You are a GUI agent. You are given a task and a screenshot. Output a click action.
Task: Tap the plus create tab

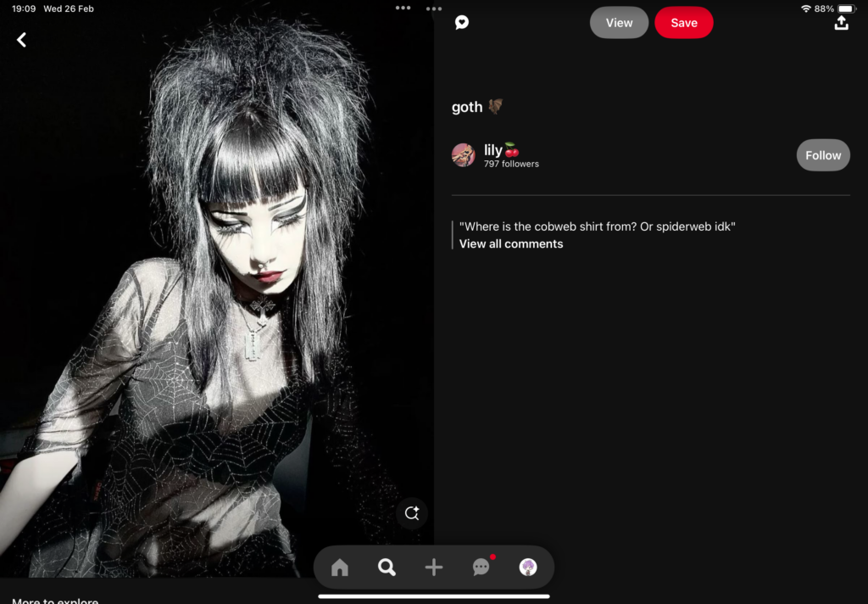tap(434, 567)
